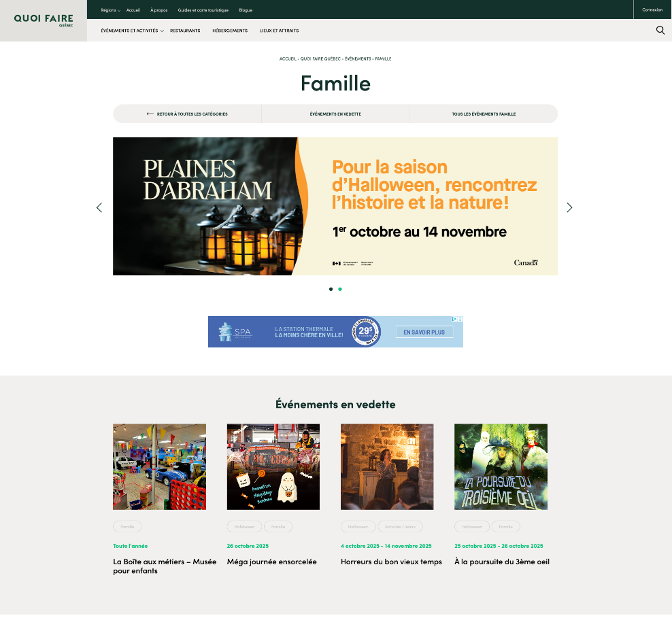
Task: Select the second green carousel dot
Action: pos(340,289)
